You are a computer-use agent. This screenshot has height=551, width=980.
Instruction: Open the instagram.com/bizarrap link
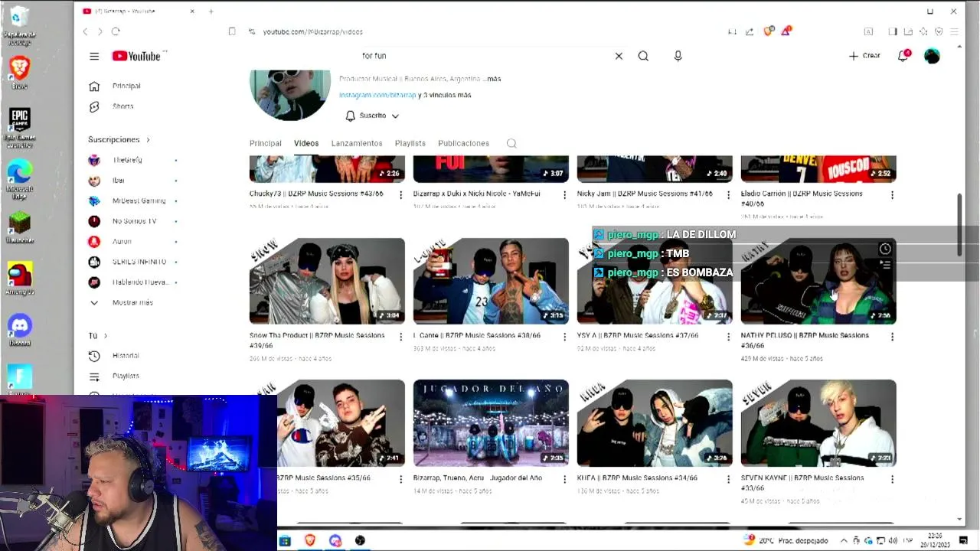click(377, 95)
